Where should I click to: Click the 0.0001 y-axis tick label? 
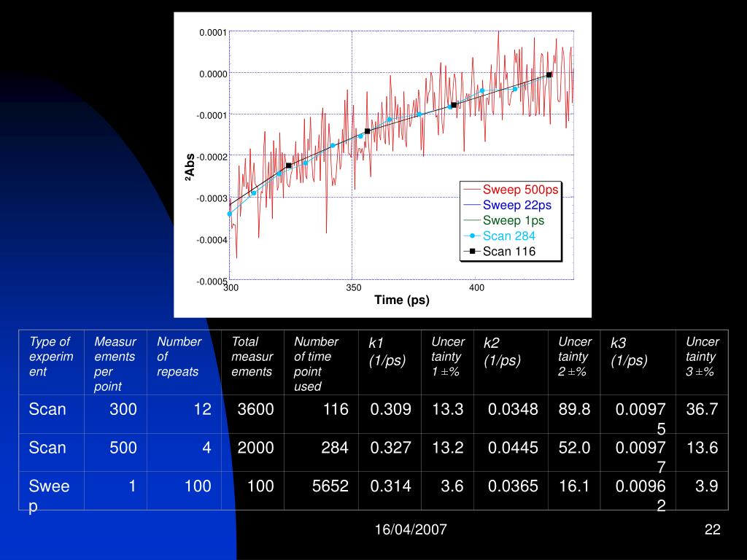point(212,32)
